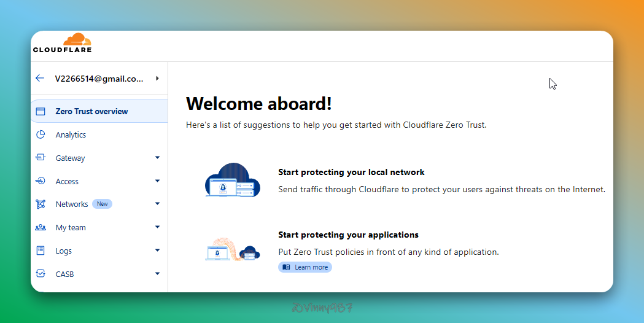
Task: Expand the Access submenu arrow
Action: (157, 181)
